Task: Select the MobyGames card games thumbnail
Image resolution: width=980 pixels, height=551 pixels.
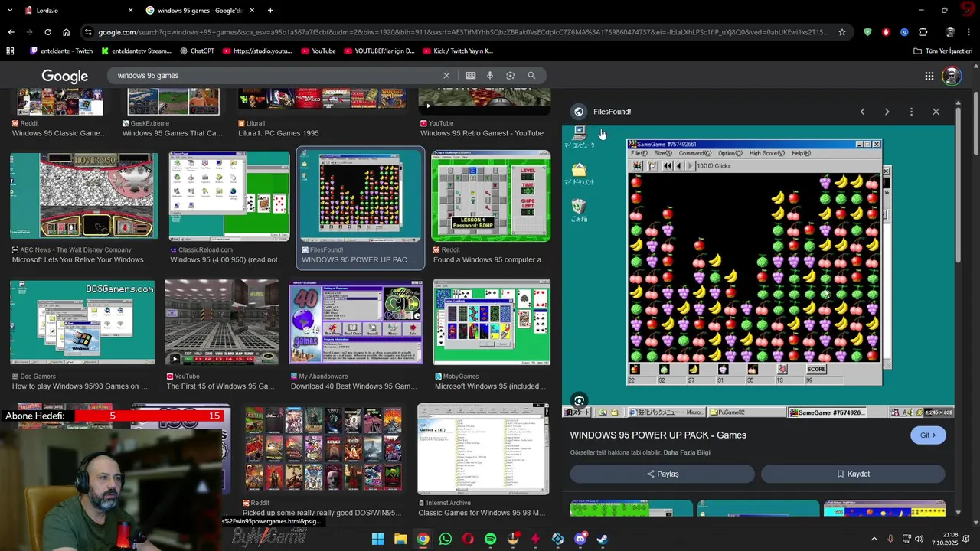Action: click(x=492, y=322)
